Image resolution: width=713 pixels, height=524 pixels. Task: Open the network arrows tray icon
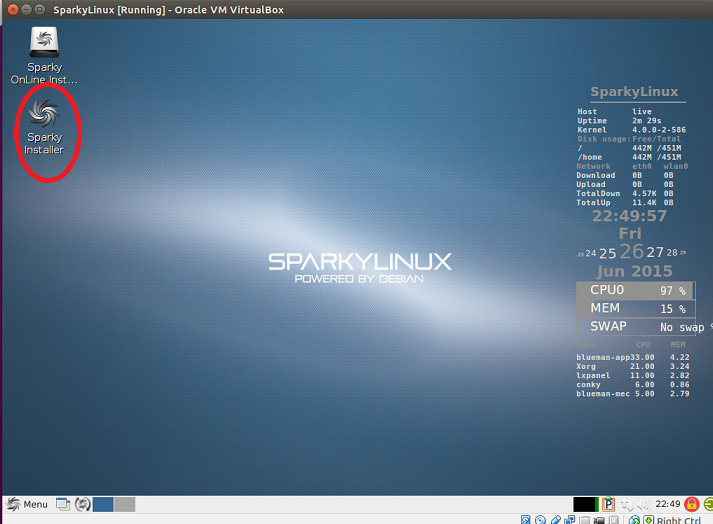pyautogui.click(x=628, y=505)
